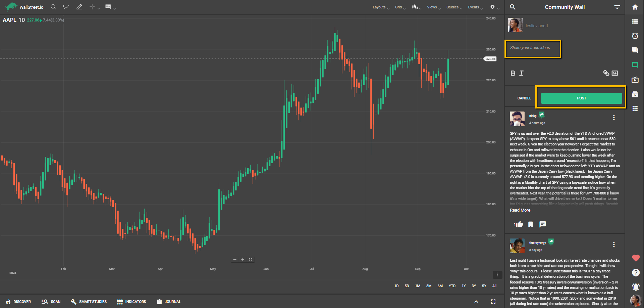This screenshot has height=308, width=644.
Task: Click the insert link icon
Action: tap(606, 73)
